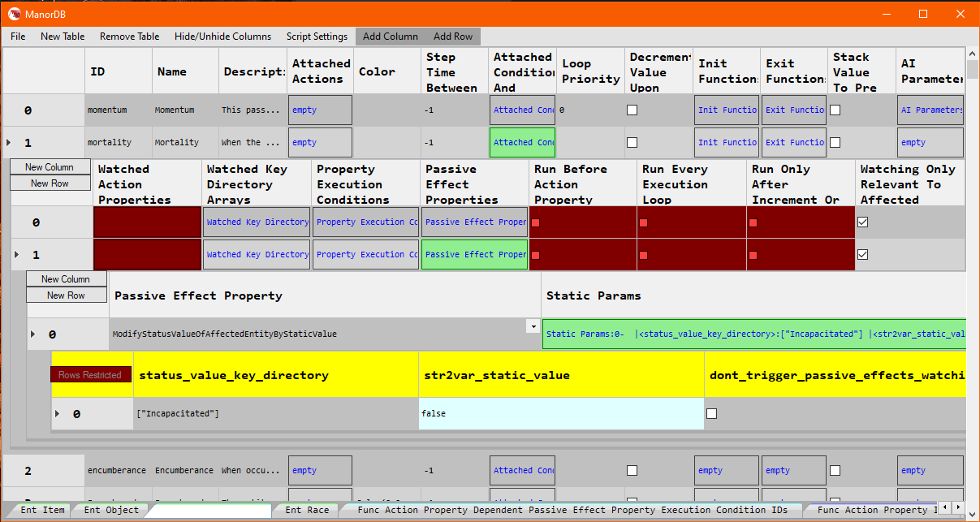Open momentum row Exit Functions button
This screenshot has height=522, width=980.
794,110
